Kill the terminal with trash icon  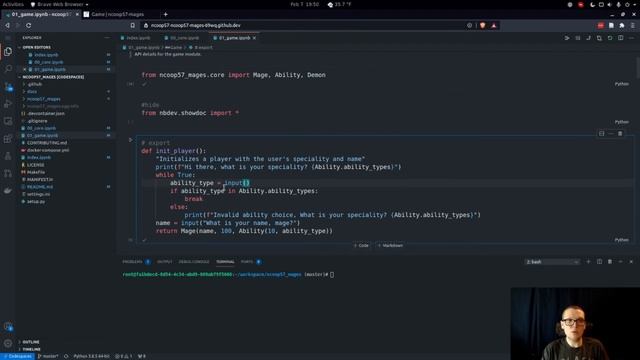610,262
